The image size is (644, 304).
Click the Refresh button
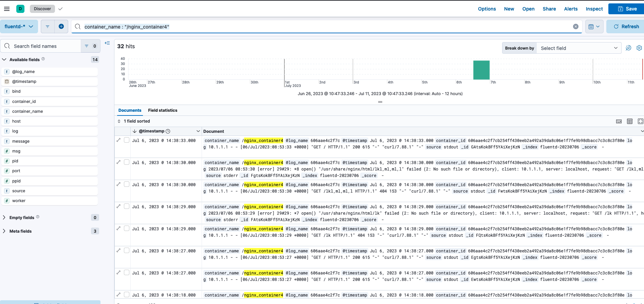[x=626, y=26]
